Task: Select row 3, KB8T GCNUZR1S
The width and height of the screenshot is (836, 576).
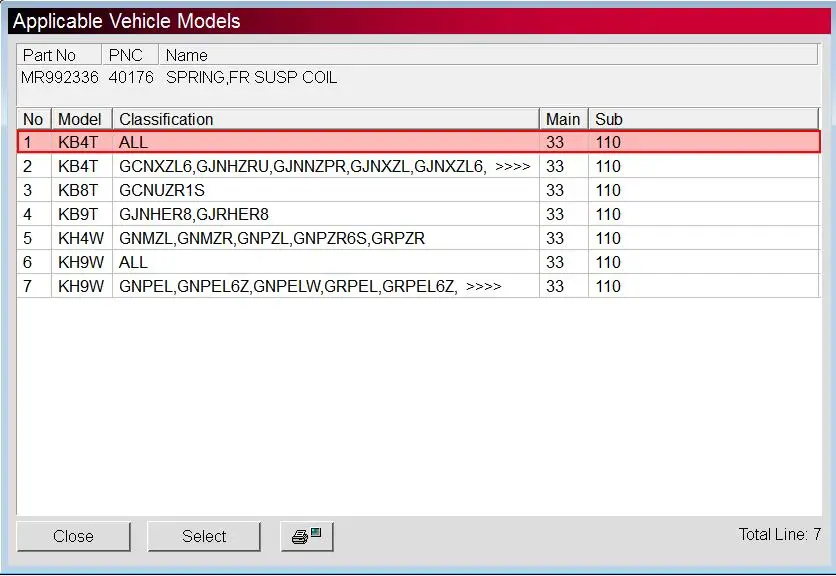Action: (419, 190)
